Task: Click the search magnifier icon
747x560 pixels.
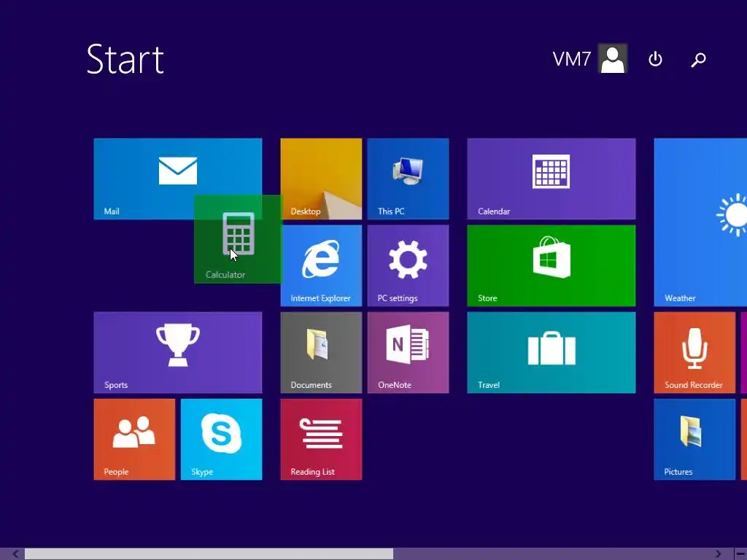Action: tap(698, 60)
